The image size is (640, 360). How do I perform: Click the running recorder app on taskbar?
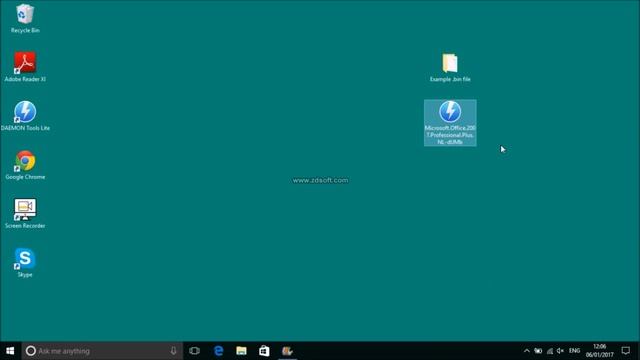pos(287,351)
